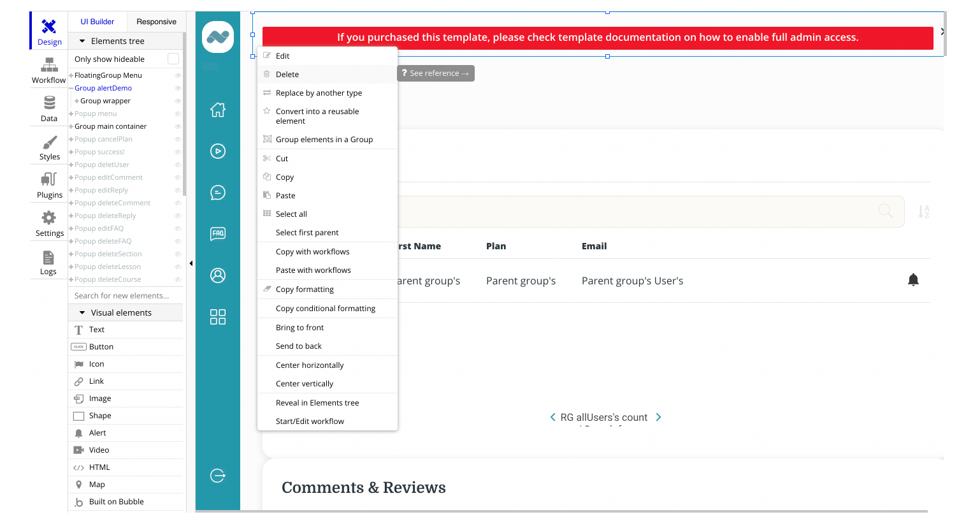Viewport: 980px width, 519px height.
Task: Collapse the left panel with arrow
Action: (x=191, y=263)
